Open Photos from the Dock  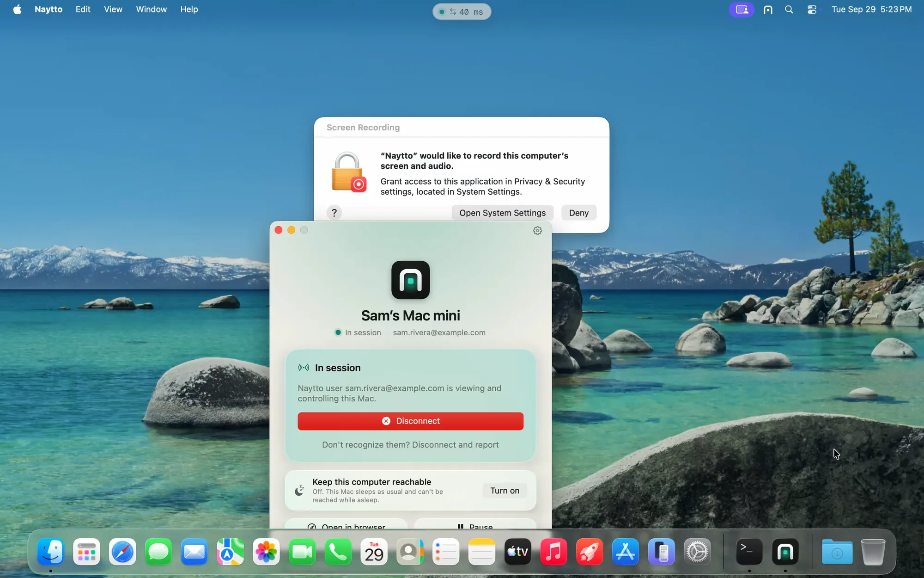(266, 552)
